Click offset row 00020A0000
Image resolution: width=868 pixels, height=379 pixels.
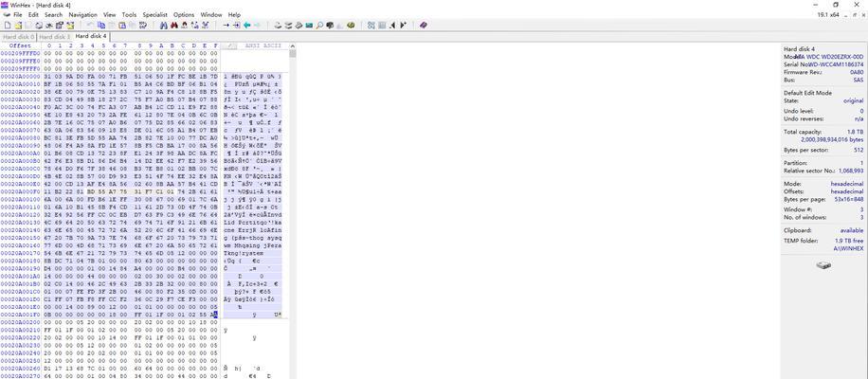21,77
